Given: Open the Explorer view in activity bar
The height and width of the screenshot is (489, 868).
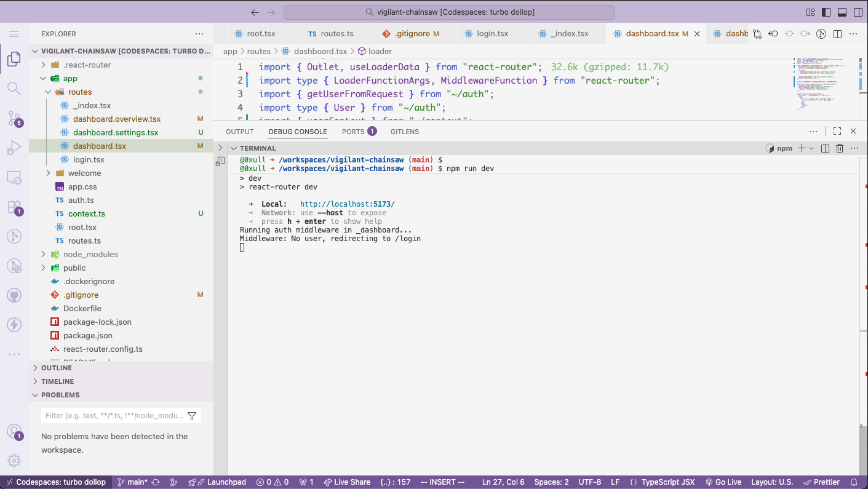Looking at the screenshot, I should 14,59.
